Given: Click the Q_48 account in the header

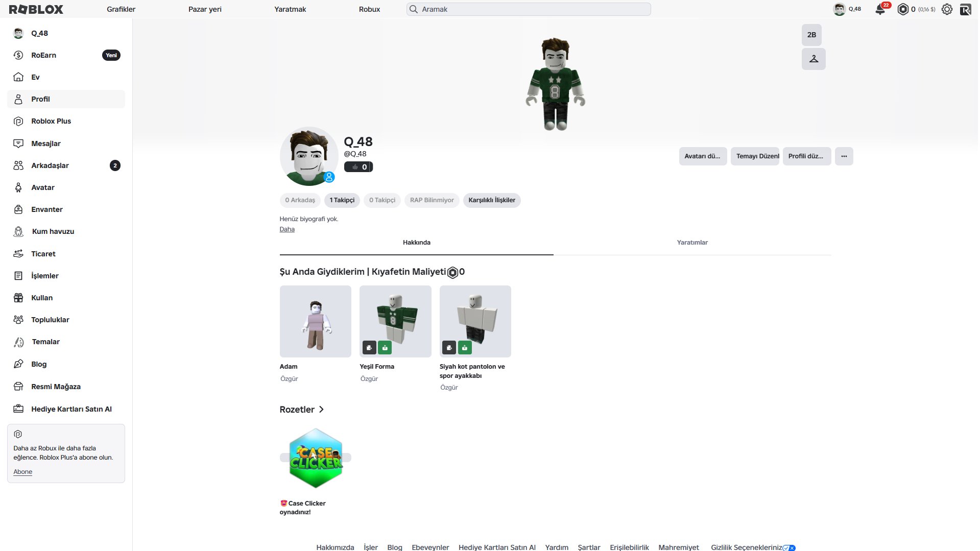Looking at the screenshot, I should [847, 9].
